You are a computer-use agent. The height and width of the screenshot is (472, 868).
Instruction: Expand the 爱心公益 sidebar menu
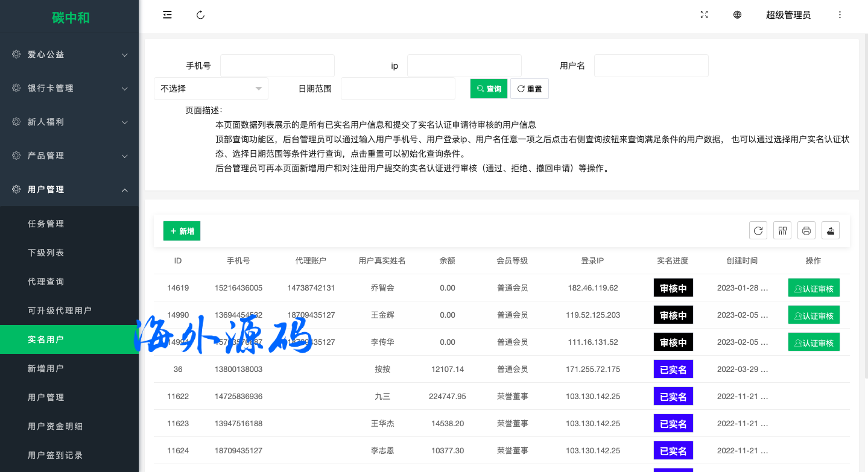click(x=69, y=54)
